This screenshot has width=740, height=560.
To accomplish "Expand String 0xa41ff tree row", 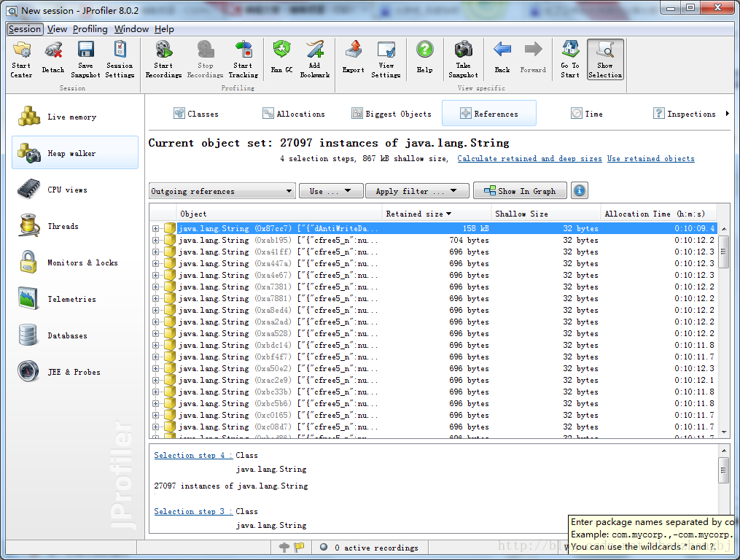I will 156,252.
